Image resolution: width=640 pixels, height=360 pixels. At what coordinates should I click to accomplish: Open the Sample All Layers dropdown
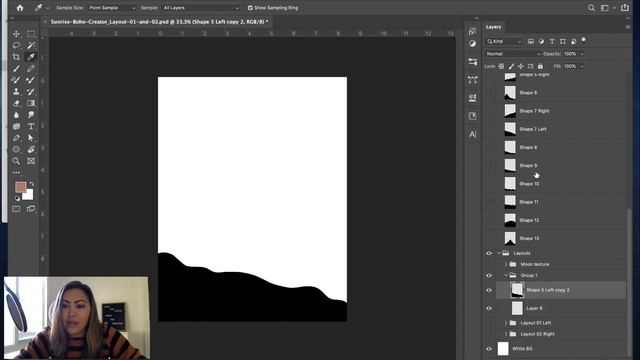pyautogui.click(x=200, y=8)
